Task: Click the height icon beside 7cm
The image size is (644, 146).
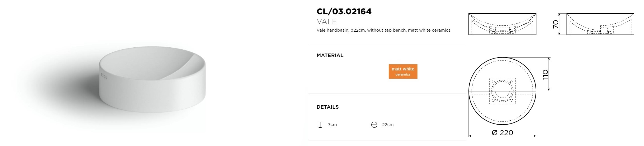Action: coord(320,125)
